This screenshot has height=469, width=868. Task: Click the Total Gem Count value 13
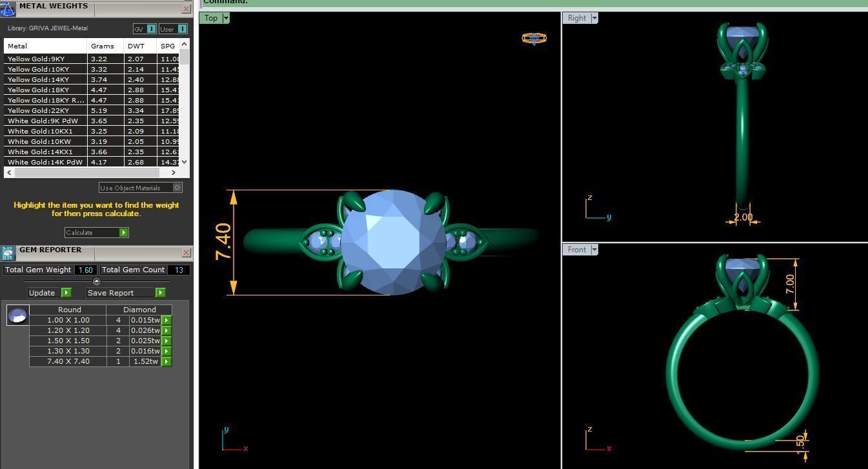coord(179,270)
